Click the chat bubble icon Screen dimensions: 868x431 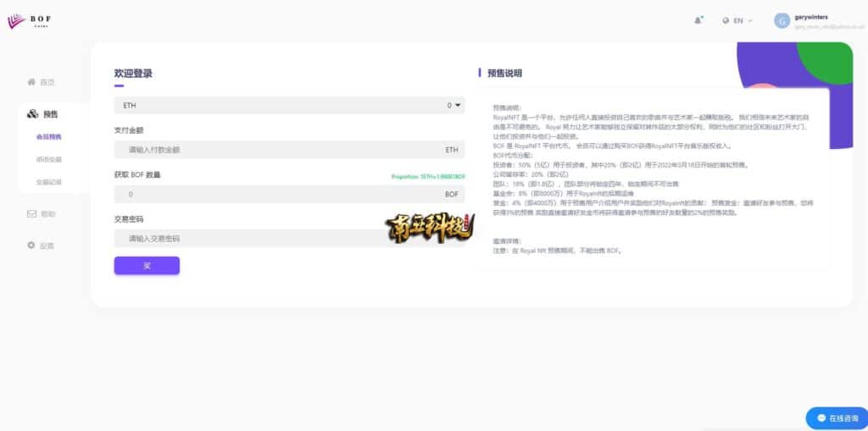821,418
